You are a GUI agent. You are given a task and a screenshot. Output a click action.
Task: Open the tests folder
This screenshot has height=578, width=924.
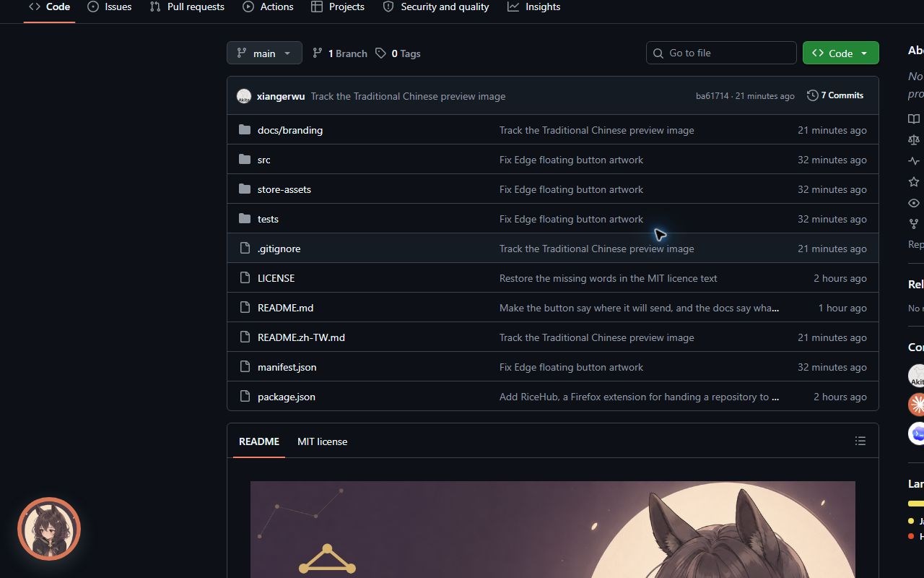268,219
